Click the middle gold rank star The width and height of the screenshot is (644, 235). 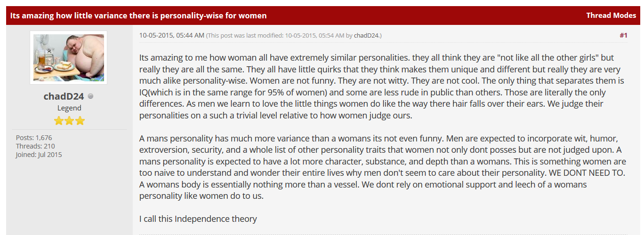(69, 121)
